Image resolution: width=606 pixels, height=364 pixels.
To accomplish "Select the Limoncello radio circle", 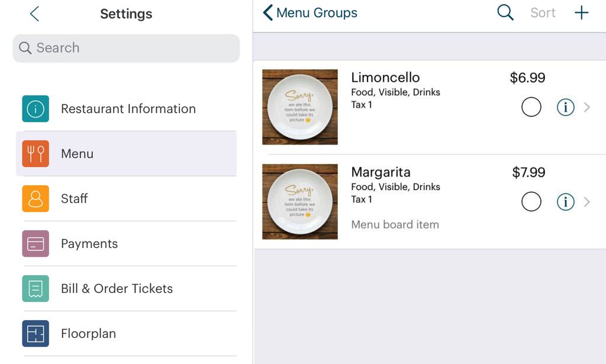I will (x=531, y=107).
